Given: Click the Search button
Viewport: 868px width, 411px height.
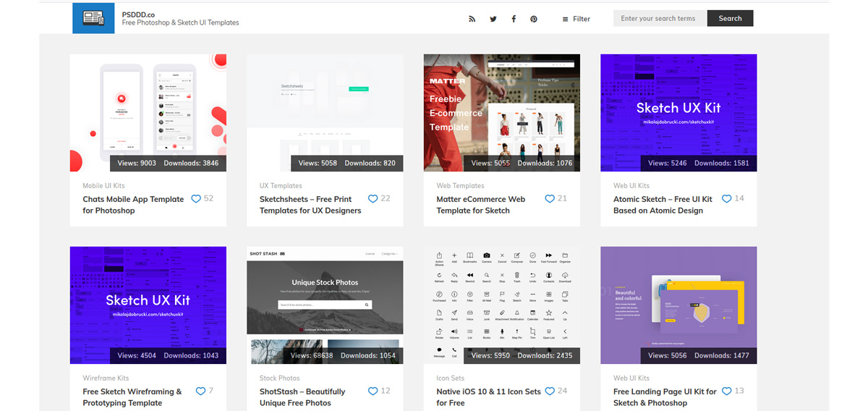Looking at the screenshot, I should [731, 18].
